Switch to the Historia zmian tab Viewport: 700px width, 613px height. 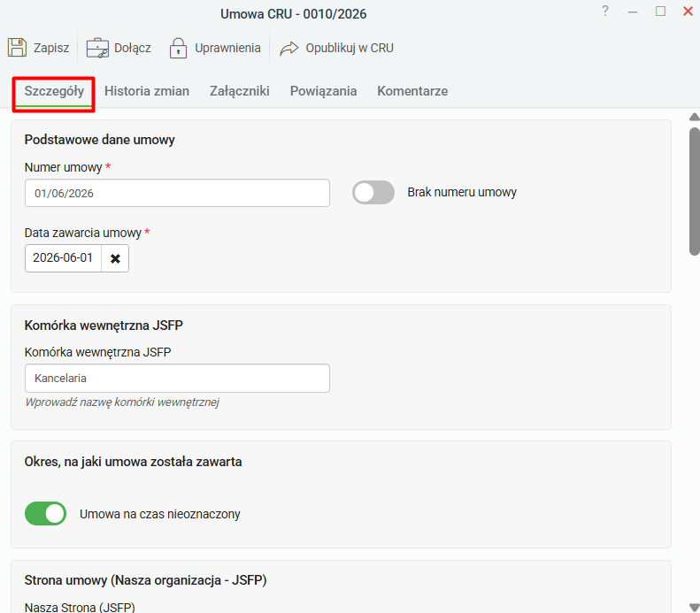(x=147, y=91)
